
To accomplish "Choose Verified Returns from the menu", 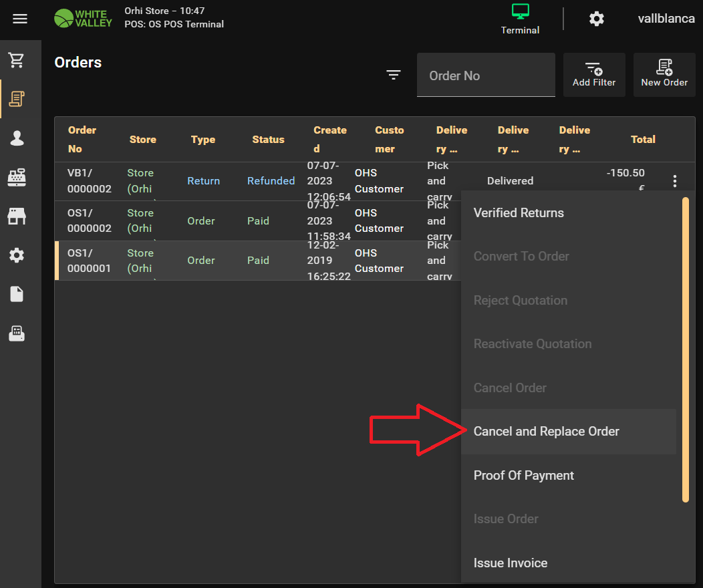I will tap(519, 213).
